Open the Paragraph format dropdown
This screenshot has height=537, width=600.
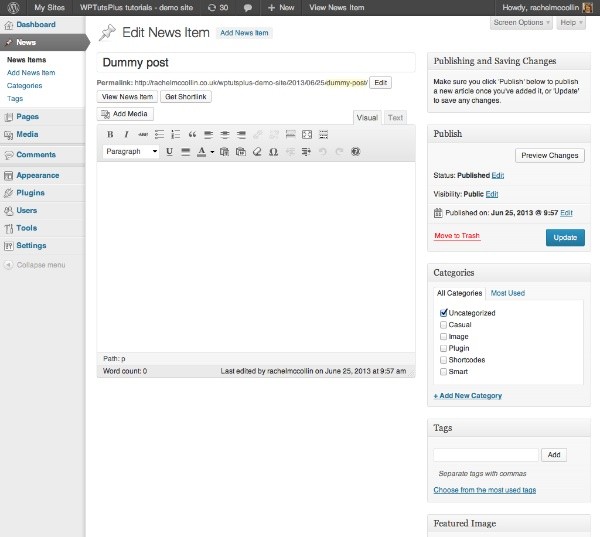pos(131,152)
